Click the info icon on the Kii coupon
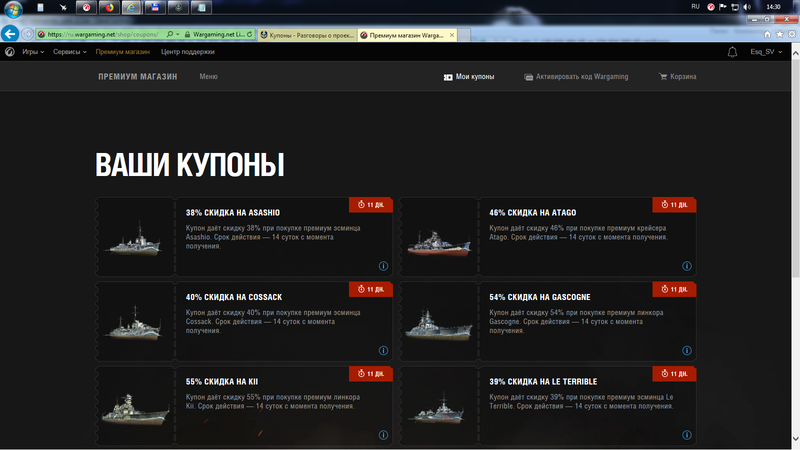This screenshot has width=800, height=450. point(383,435)
